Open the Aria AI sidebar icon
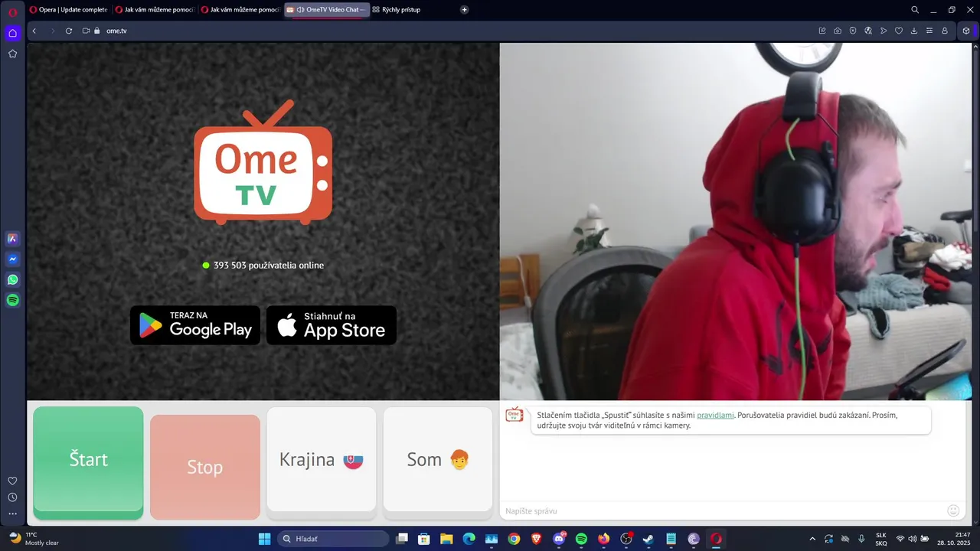Screen dimensions: 980x551 pos(12,239)
